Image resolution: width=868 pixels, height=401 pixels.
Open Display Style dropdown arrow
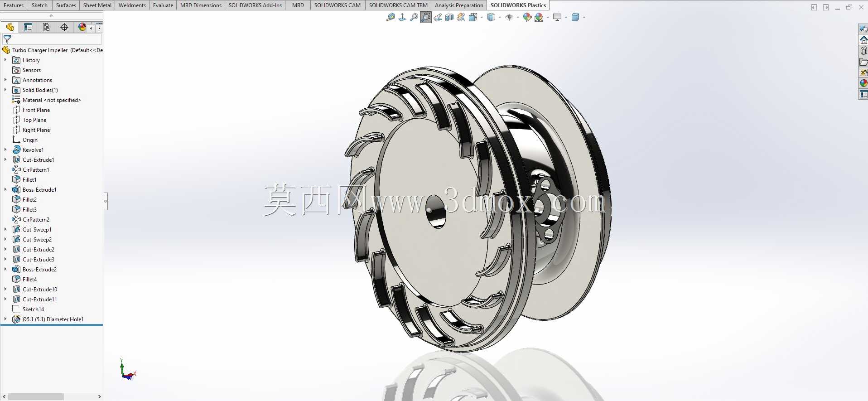(x=500, y=17)
